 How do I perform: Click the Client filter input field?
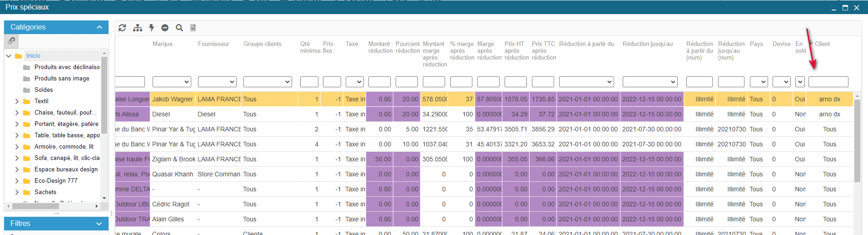(828, 82)
